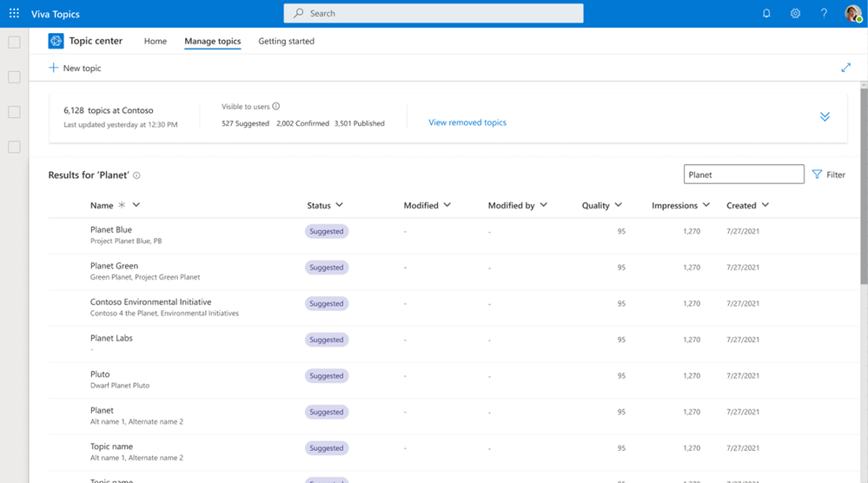This screenshot has width=868, height=483.
Task: Open Contoso Environmental Initiative topic
Action: tap(150, 301)
